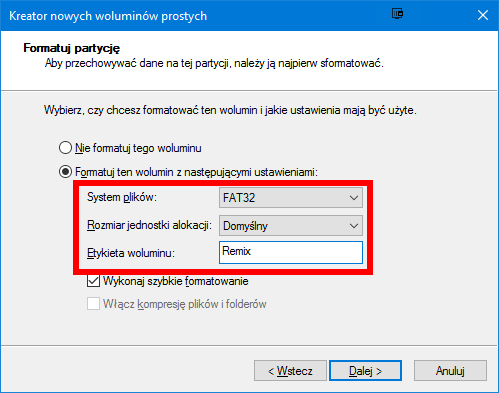The height and width of the screenshot is (393, 499).
Task: Open the FAT32 file system combo box
Action: (x=291, y=198)
